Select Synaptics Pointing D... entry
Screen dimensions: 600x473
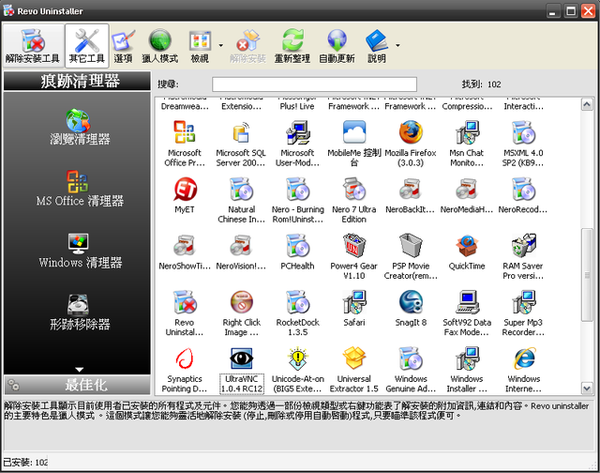(184, 370)
